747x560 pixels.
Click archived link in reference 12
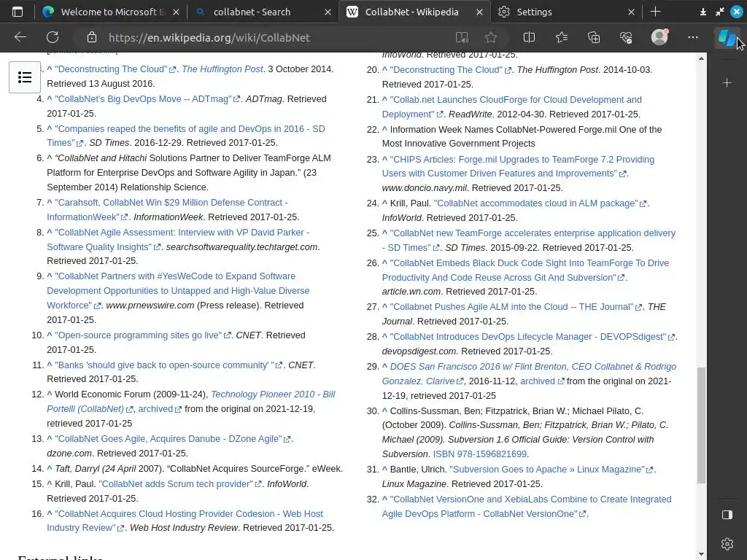[155, 409]
